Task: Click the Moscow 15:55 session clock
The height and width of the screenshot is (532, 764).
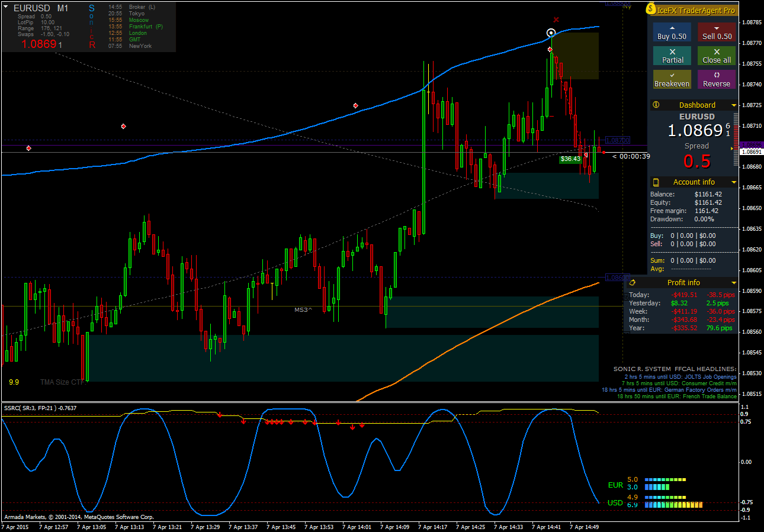Action: tap(129, 20)
